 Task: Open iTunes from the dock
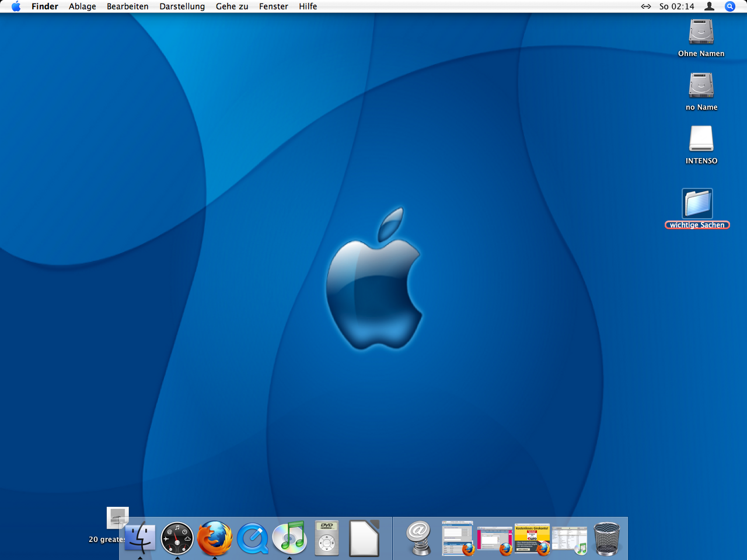tap(289, 538)
